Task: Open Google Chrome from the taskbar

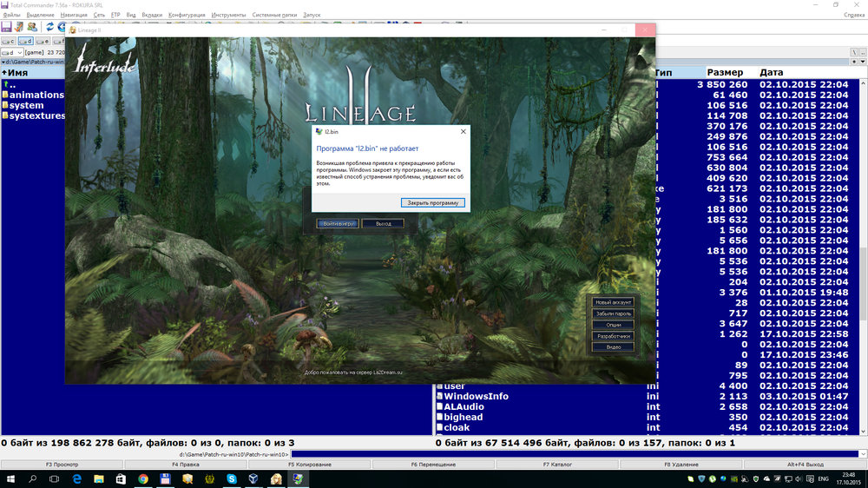Action: click(143, 478)
